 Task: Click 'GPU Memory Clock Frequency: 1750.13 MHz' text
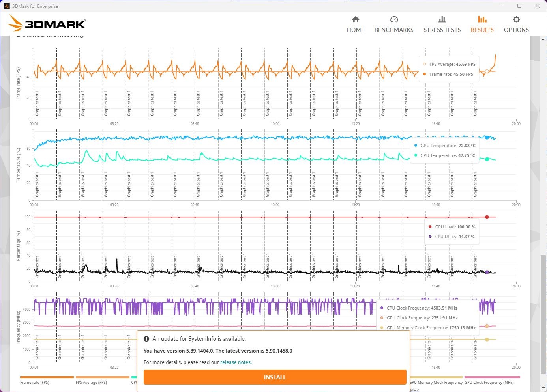431,328
